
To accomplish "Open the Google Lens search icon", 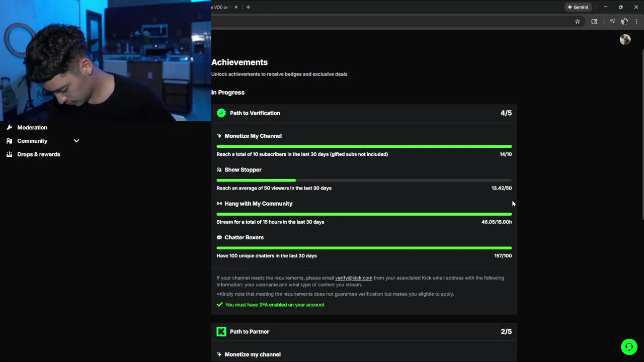I will 594,22.
